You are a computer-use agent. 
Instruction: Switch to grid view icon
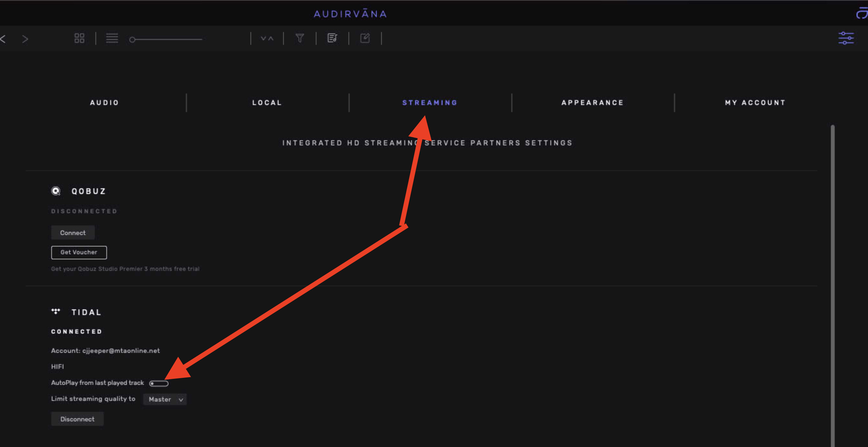pyautogui.click(x=79, y=38)
